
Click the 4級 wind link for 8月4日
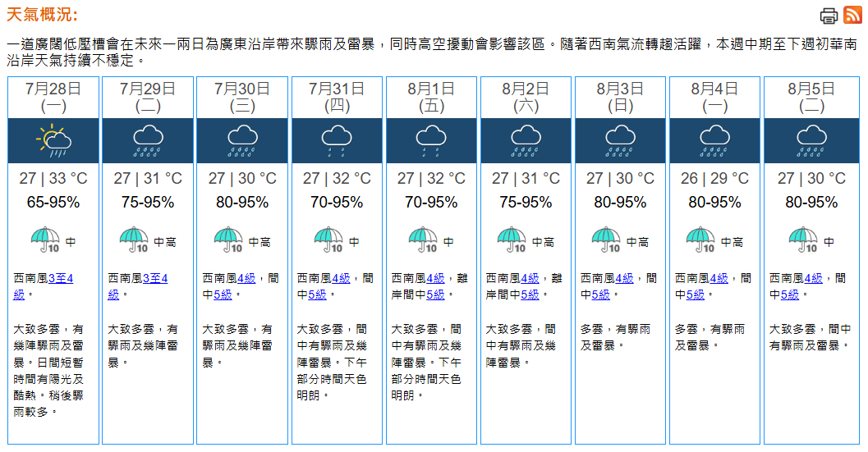[719, 279]
